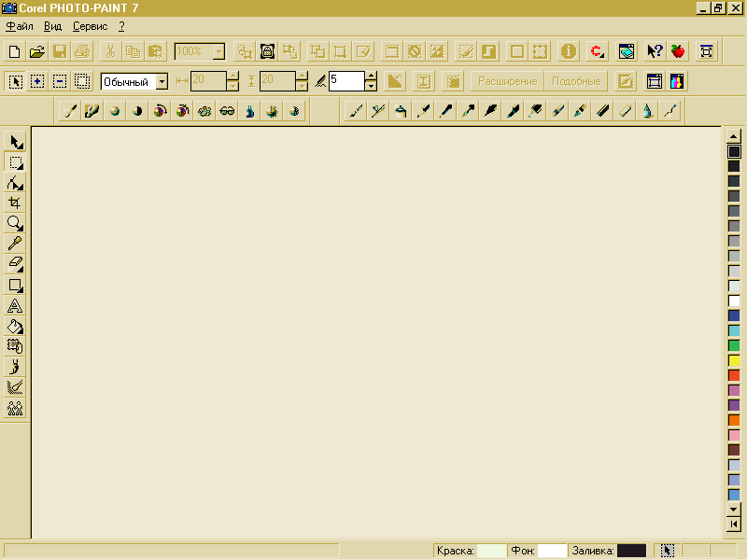Viewport: 747px width, 560px height.
Task: Create a new document
Action: pos(15,51)
